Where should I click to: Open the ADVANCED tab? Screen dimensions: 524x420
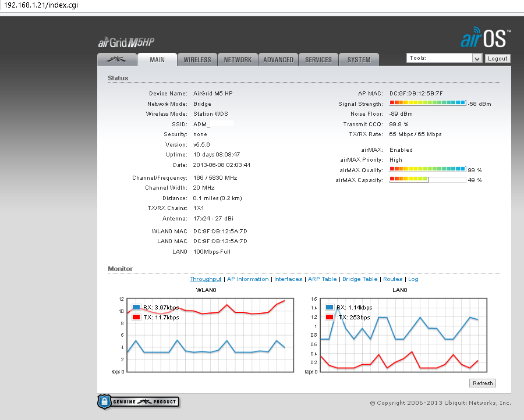tap(278, 59)
